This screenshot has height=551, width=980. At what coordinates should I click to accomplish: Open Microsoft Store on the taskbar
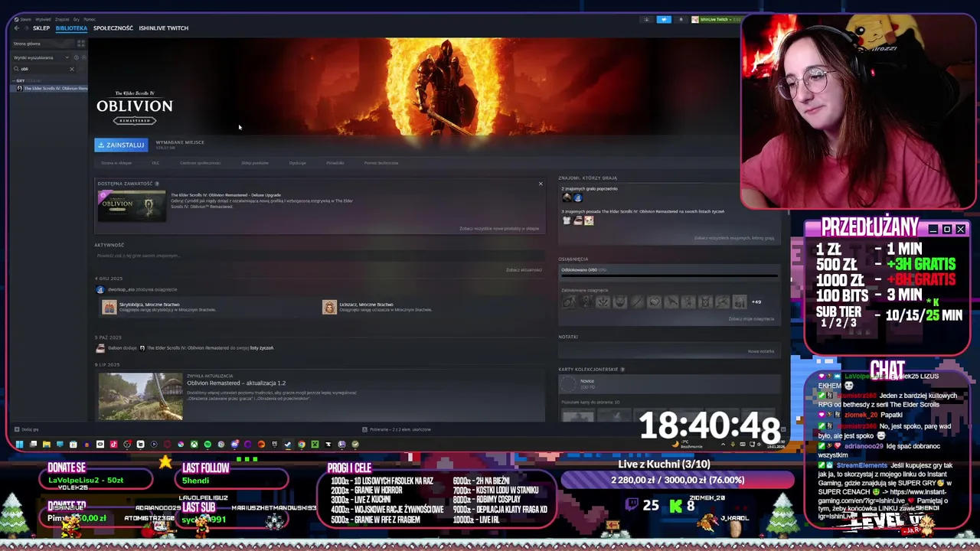pyautogui.click(x=73, y=444)
